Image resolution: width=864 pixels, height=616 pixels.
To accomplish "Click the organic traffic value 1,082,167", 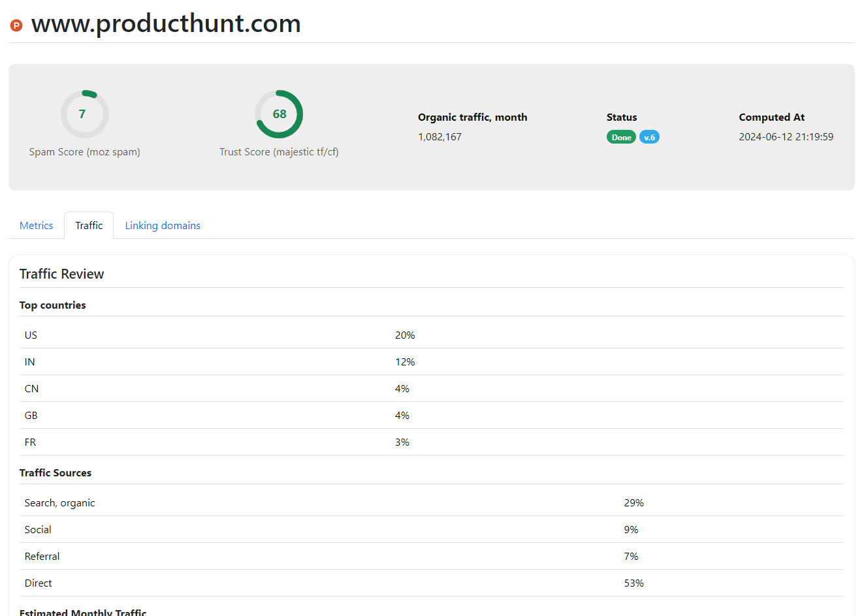I will click(440, 137).
